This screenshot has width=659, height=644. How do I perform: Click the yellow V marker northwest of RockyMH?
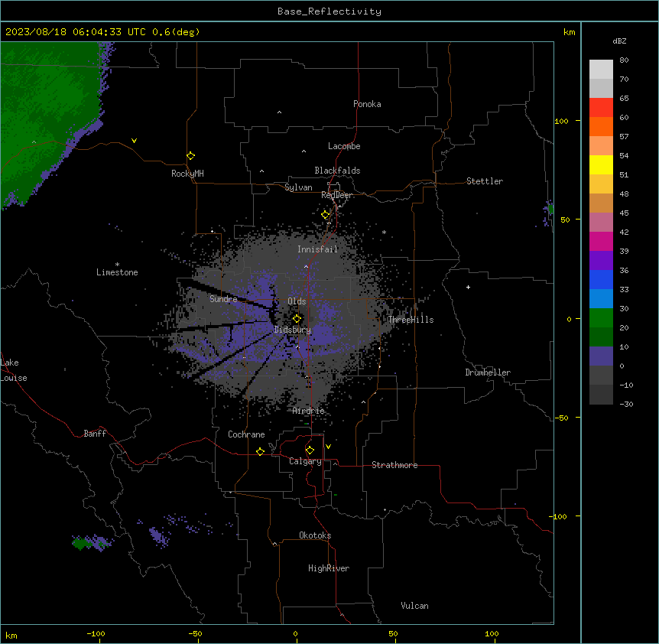tap(134, 141)
